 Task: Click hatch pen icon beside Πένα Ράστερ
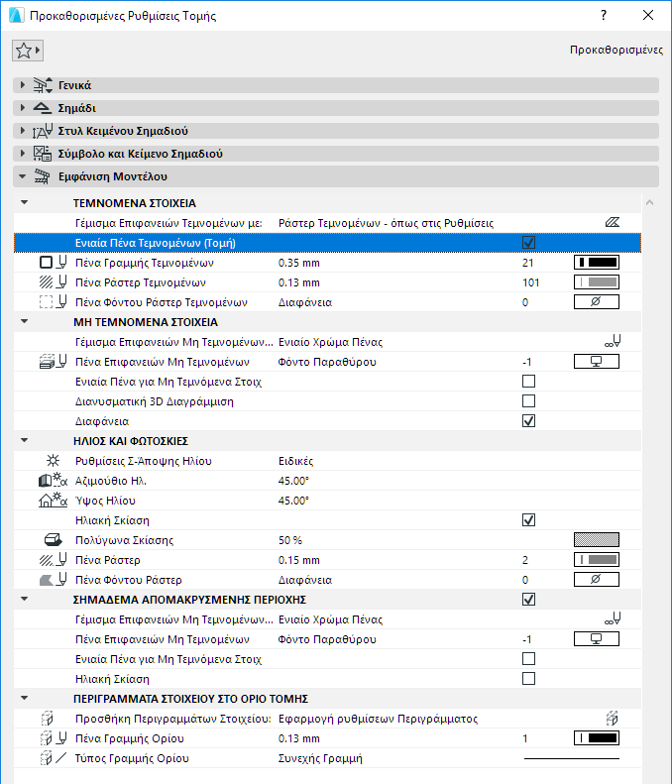[53, 560]
